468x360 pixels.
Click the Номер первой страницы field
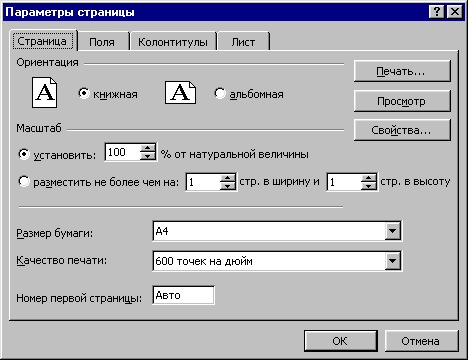183,295
